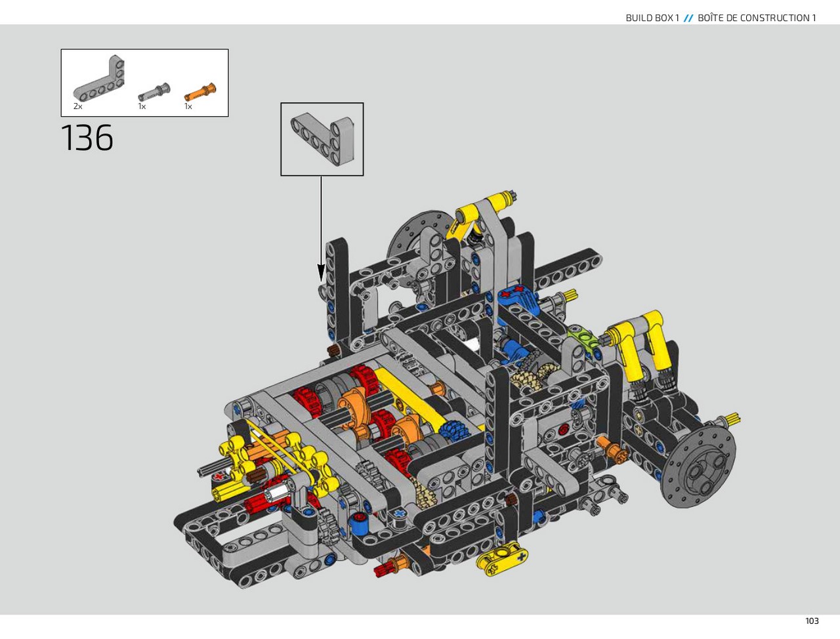Screen dimensions: 840x639
Task: Click the 'BUILD BOX 1' header text
Action: pyautogui.click(x=652, y=18)
